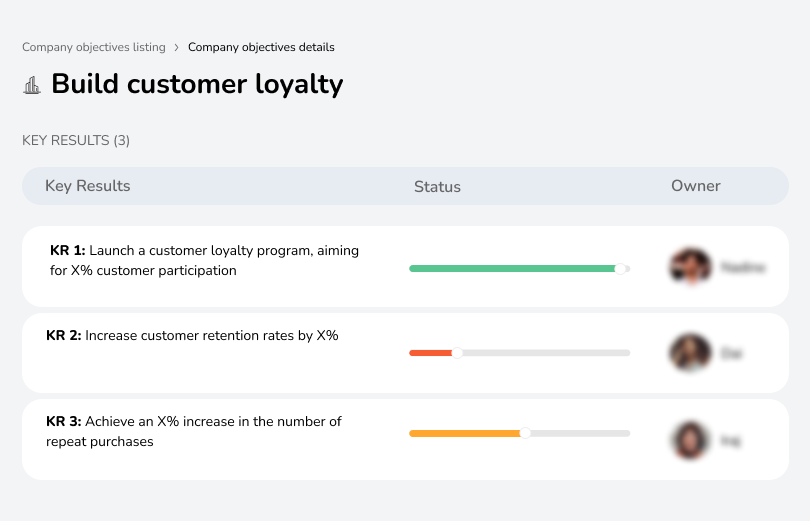Open KR 2 customer retention rates text

tap(192, 336)
